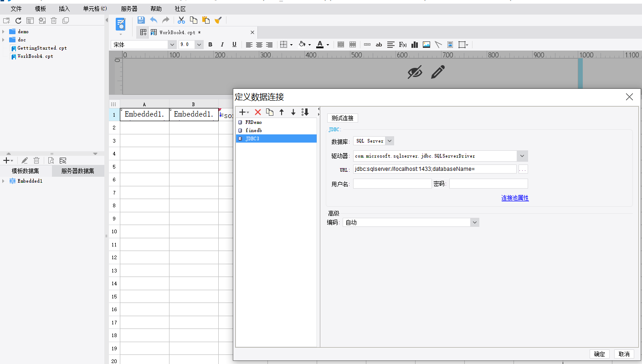The image size is (642, 364).
Task: Click the 'ab' insert text icon
Action: 379,45
